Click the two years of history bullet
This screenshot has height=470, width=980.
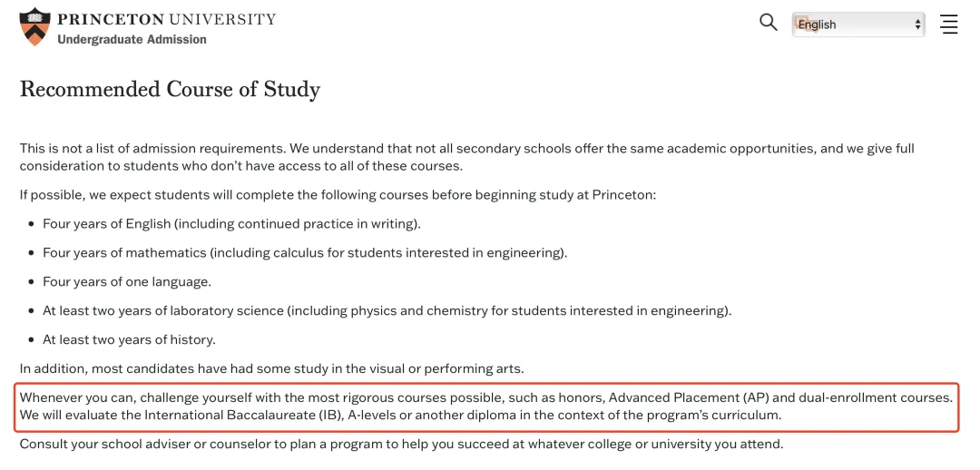point(129,340)
